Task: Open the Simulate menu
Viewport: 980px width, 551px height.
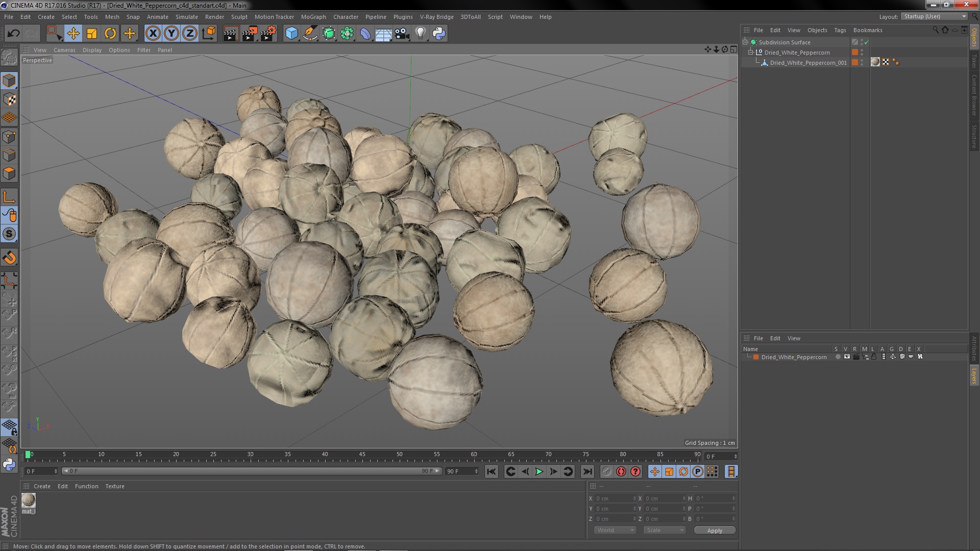Action: (186, 16)
